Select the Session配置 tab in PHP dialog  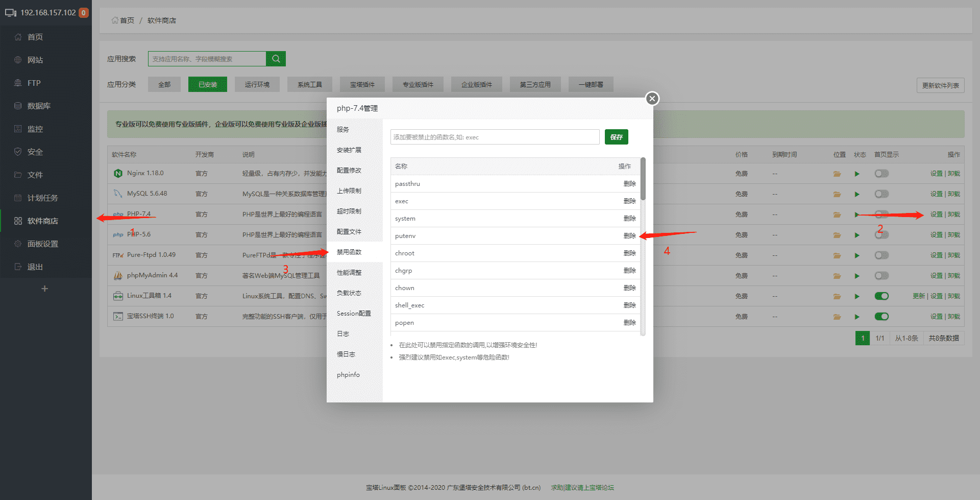pos(354,313)
